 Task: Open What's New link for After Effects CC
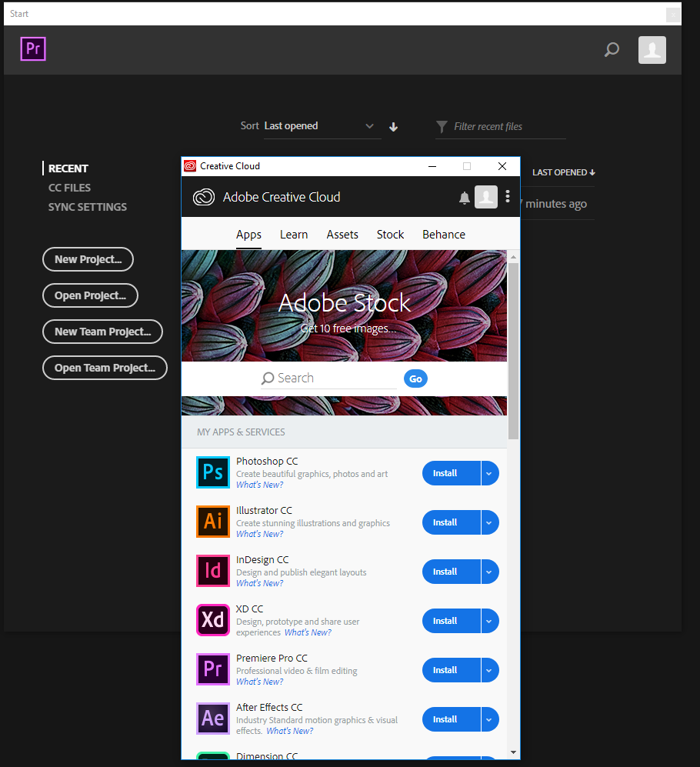(290, 731)
